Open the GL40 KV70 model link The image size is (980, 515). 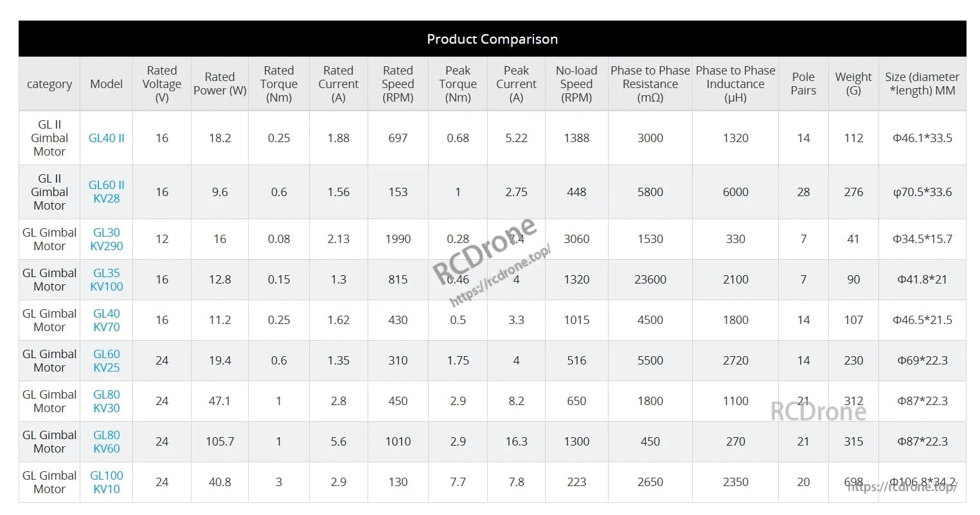pyautogui.click(x=107, y=320)
